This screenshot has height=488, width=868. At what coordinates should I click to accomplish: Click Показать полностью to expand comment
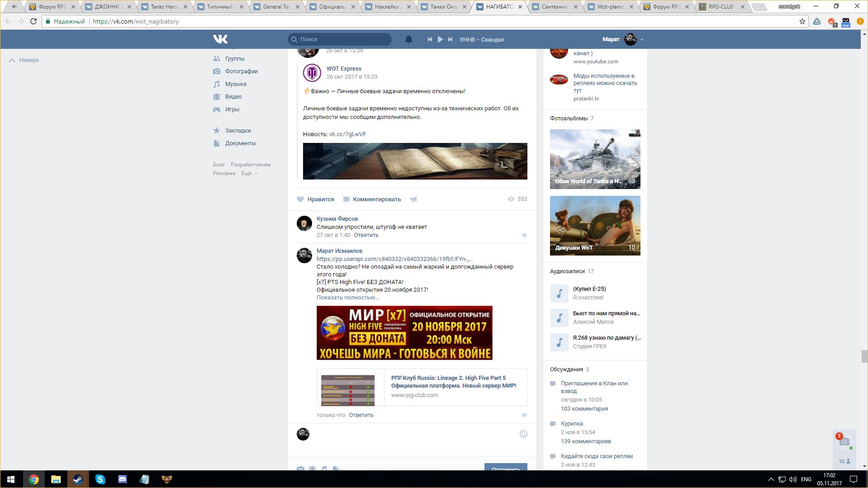pos(348,298)
